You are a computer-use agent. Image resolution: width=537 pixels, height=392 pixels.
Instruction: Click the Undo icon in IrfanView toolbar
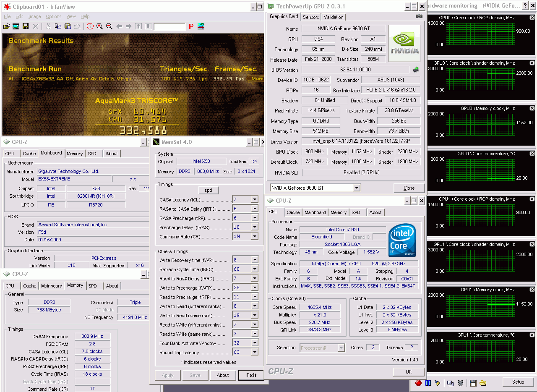point(77,26)
